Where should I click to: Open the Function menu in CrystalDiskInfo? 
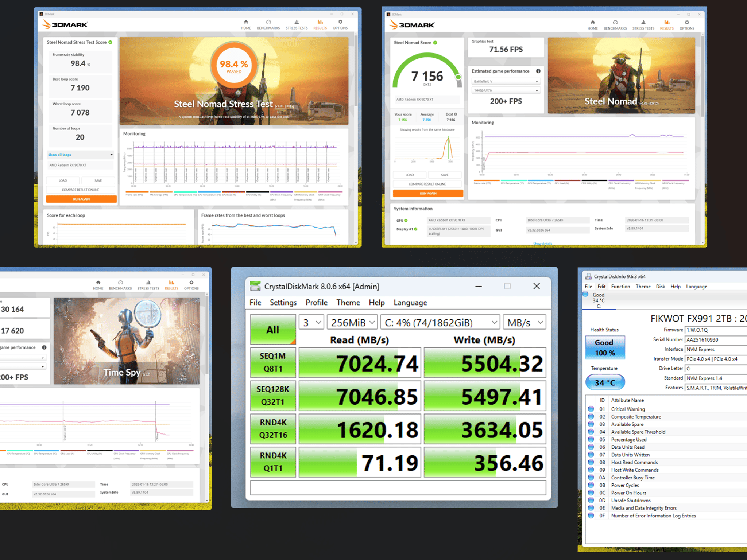tap(620, 287)
